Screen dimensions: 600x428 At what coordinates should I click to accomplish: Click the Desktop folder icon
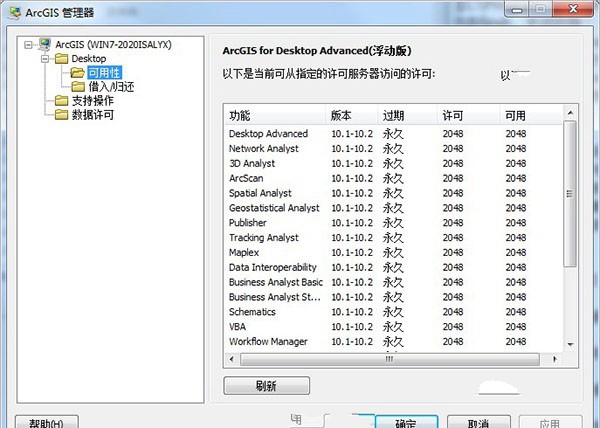click(61, 59)
